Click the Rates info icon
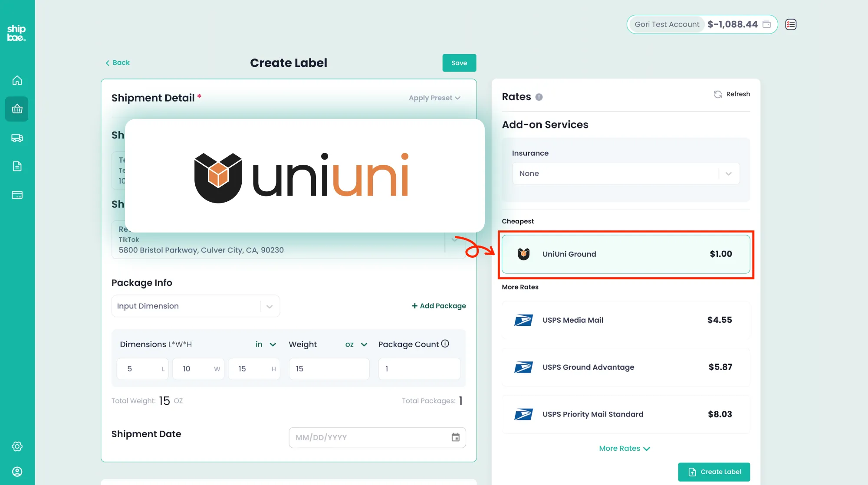 coord(539,97)
